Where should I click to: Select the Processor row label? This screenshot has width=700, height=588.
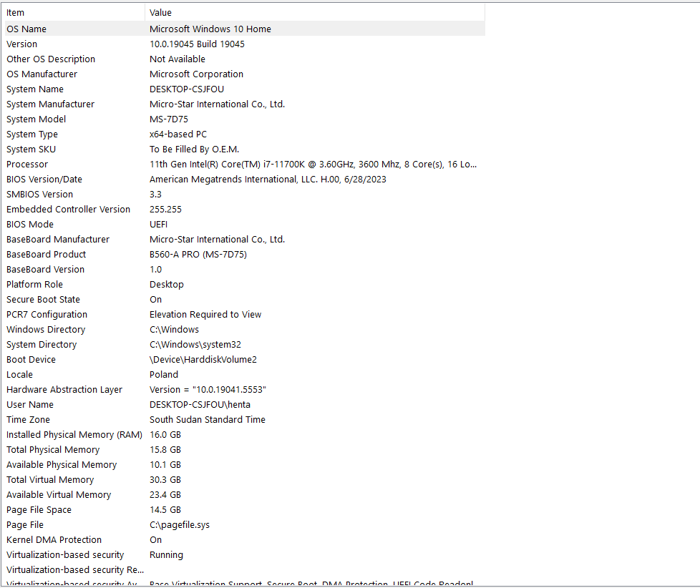coord(27,165)
